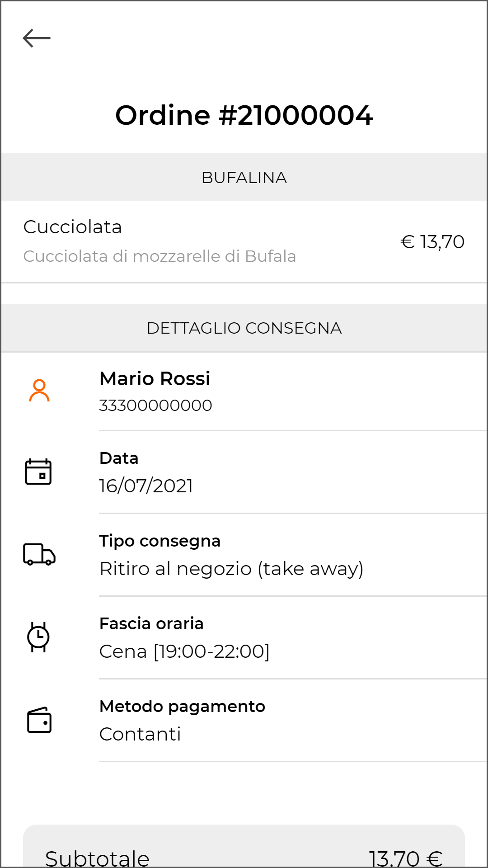
Task: Tap phone number 33300000000
Action: [156, 406]
